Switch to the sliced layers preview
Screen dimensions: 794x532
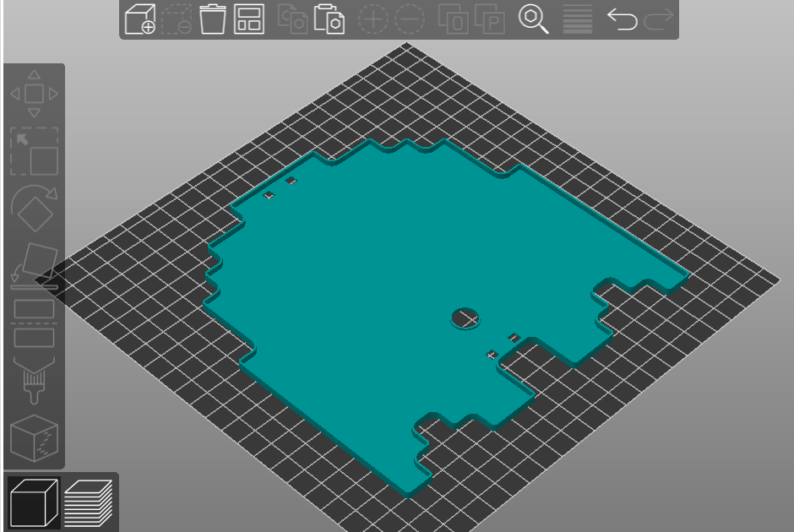pyautogui.click(x=88, y=502)
